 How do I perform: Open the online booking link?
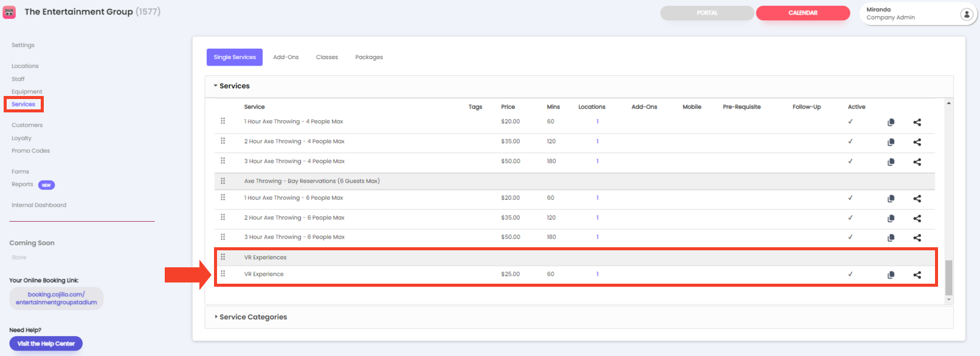point(57,298)
